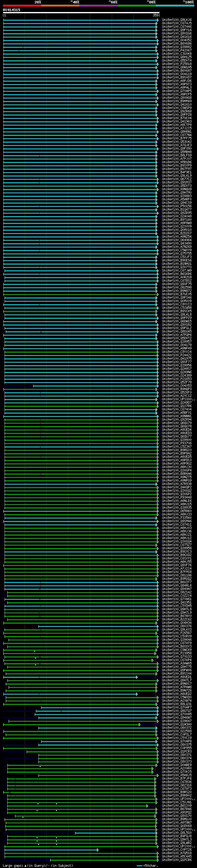
Task: Click the white query sequence bar under AV414315
Action: click(x=81, y=12)
